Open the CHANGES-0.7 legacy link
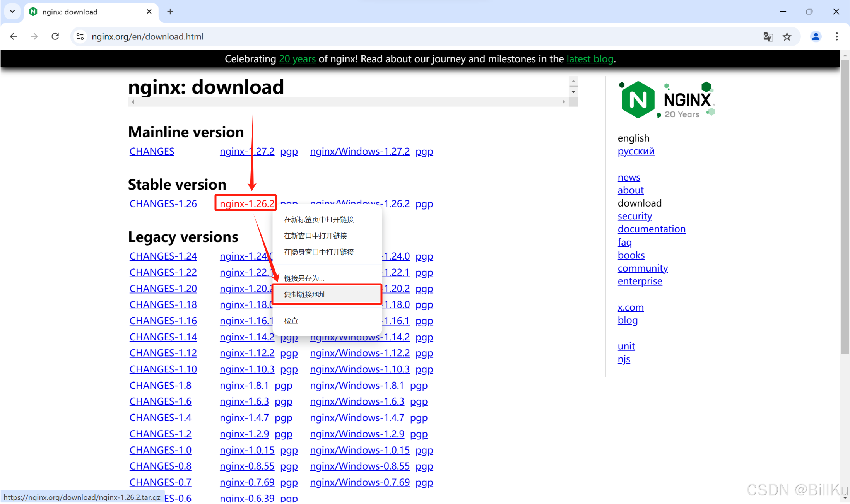 click(160, 482)
